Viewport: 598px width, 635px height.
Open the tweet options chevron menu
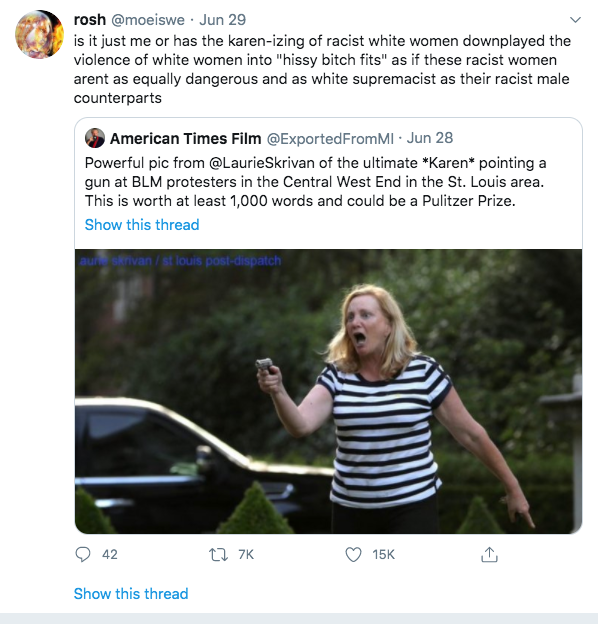(x=575, y=20)
